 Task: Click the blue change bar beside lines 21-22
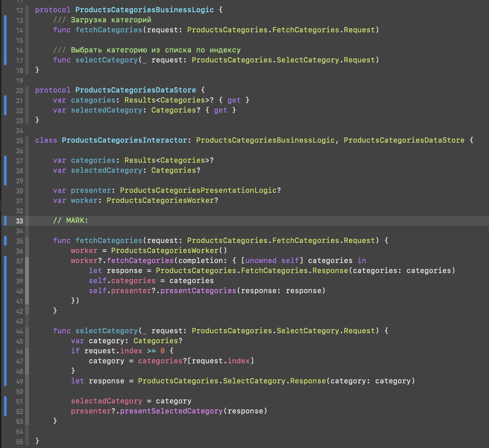(x=5, y=105)
